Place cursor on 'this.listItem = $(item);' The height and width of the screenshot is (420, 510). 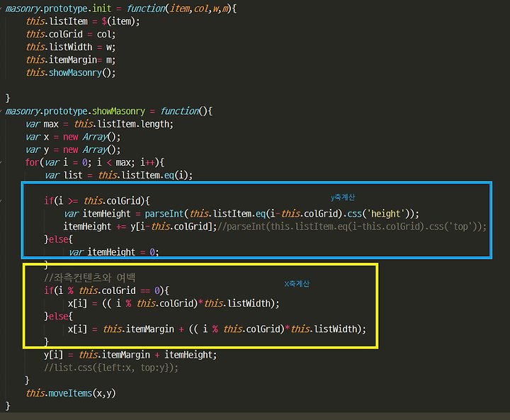[83, 21]
